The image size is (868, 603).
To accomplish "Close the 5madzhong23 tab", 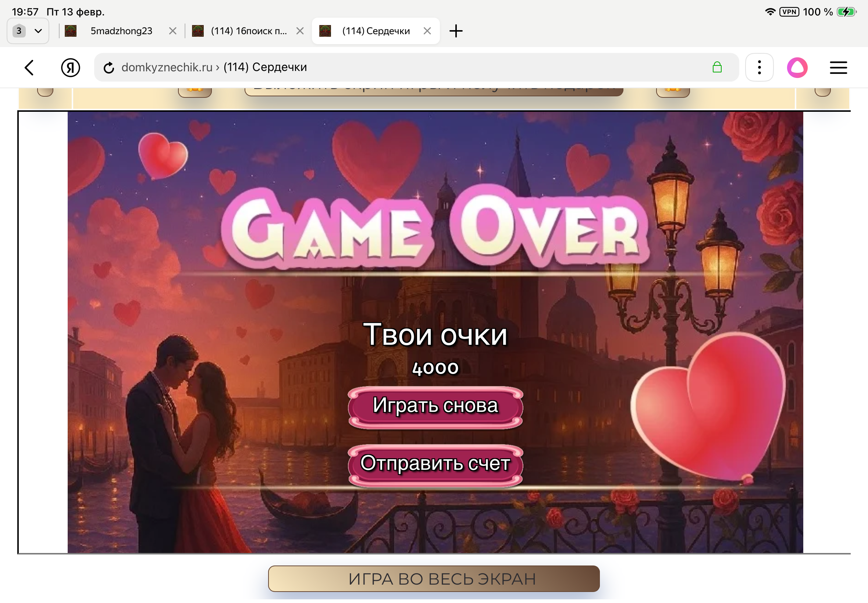I will point(173,31).
